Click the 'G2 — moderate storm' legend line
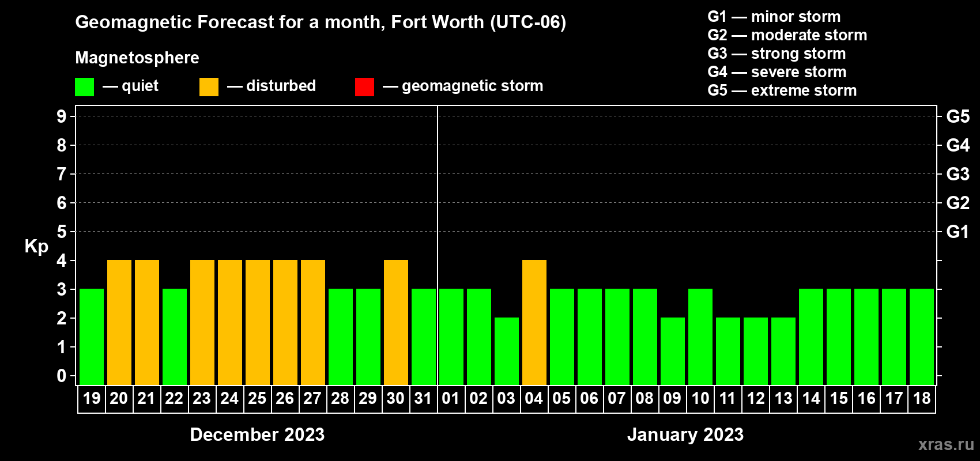 (787, 35)
